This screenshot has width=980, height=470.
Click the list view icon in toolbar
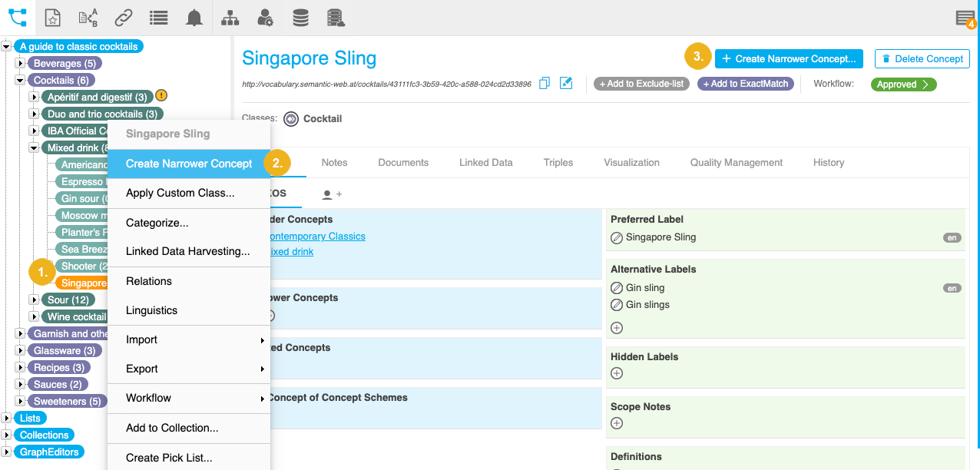158,18
